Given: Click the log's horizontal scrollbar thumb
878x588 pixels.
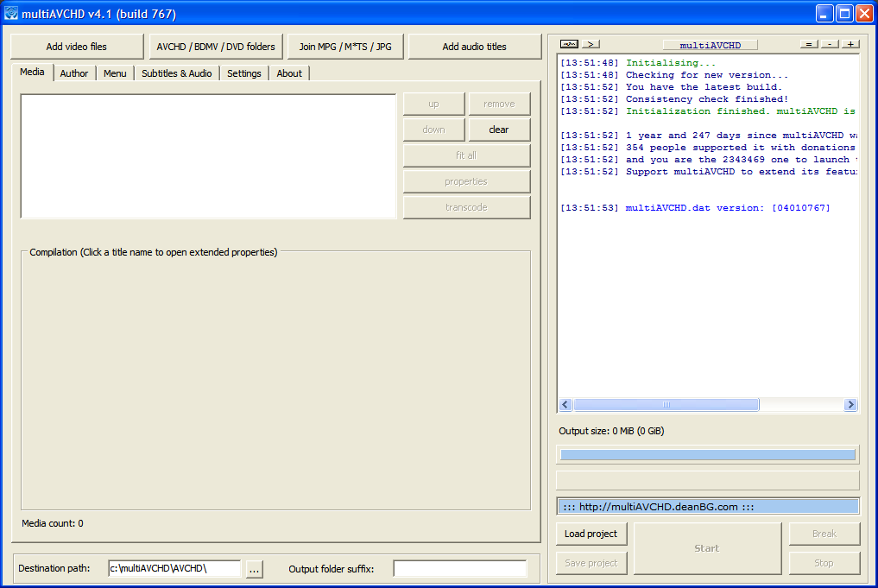Looking at the screenshot, I should pyautogui.click(x=666, y=404).
